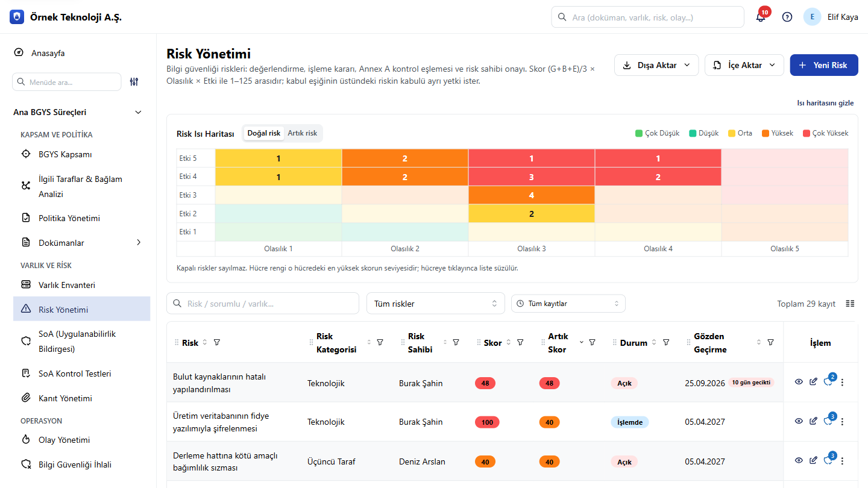Open the Tüm kayıtlar dropdown
The image size is (868, 488).
[568, 304]
